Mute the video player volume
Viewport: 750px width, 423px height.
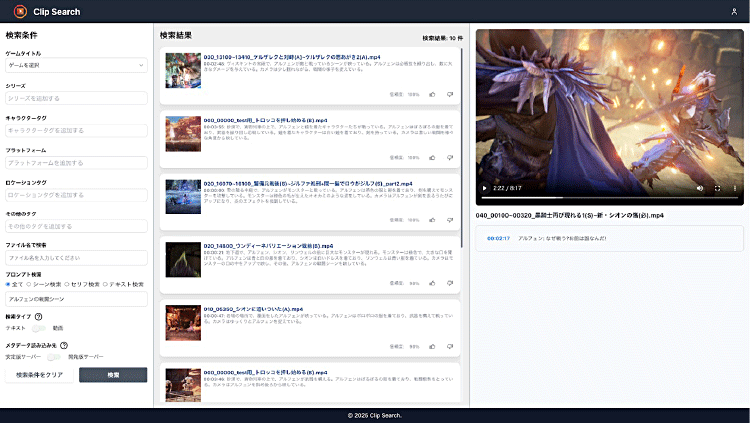tap(700, 188)
